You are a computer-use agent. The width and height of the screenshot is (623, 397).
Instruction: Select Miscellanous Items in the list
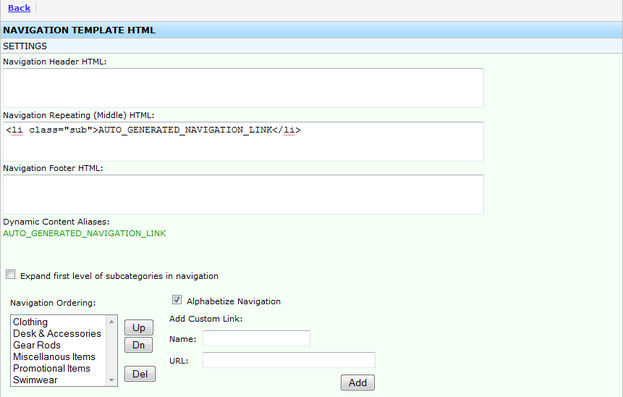[54, 356]
